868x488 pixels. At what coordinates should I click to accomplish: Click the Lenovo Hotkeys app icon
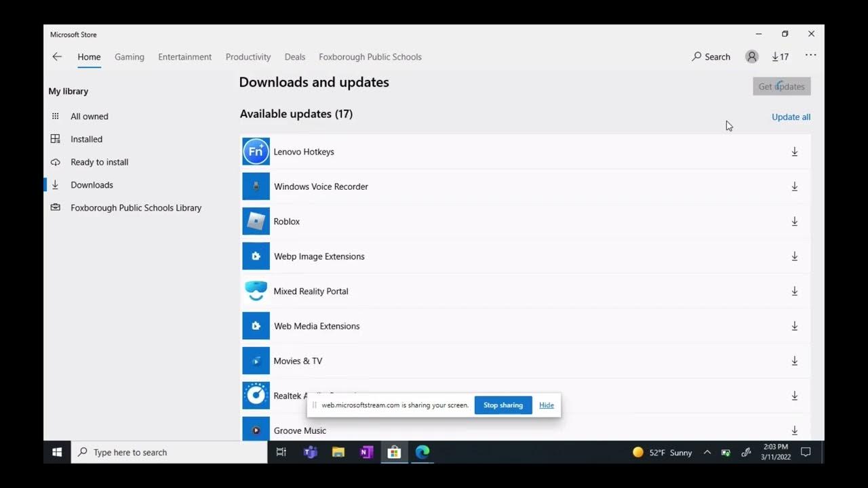click(256, 152)
